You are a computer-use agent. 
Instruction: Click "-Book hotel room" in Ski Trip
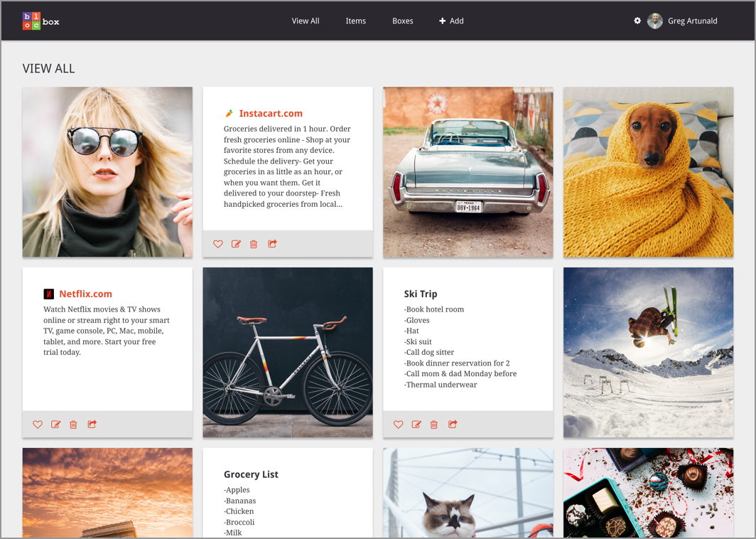(x=434, y=309)
